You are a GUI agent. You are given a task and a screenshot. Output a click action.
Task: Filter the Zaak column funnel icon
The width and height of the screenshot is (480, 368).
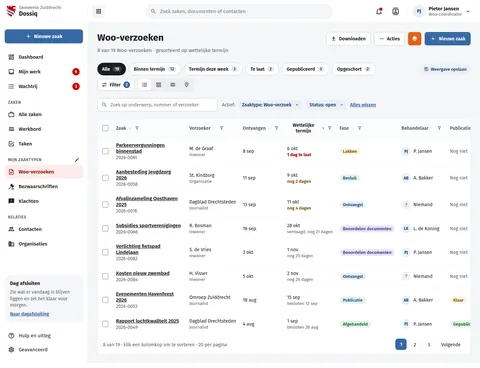[x=137, y=128]
